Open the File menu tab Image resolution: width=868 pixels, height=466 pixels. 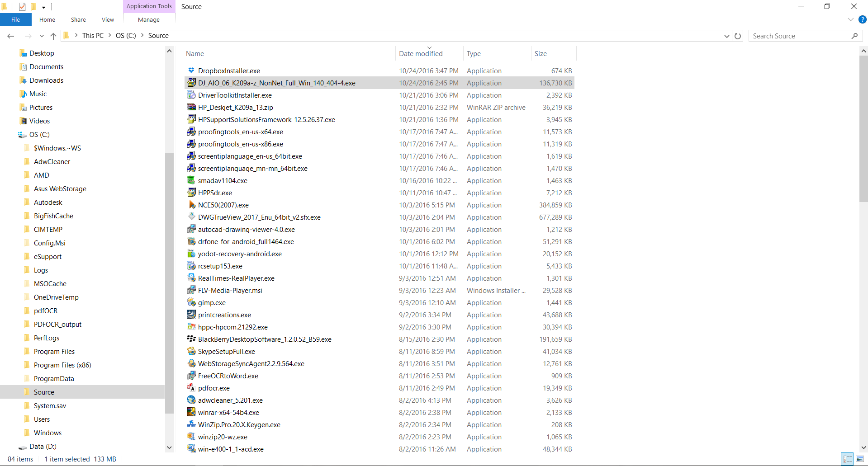click(x=16, y=19)
